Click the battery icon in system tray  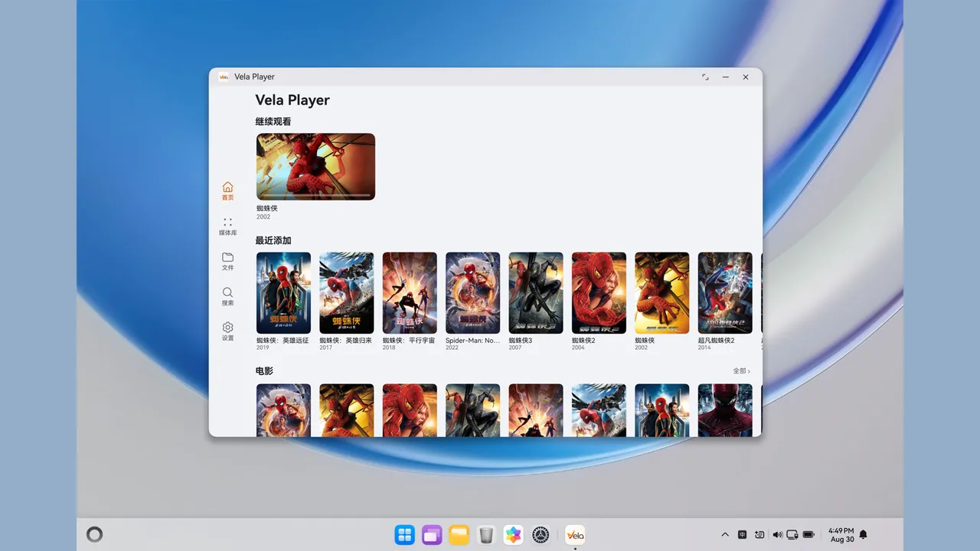[x=808, y=535]
